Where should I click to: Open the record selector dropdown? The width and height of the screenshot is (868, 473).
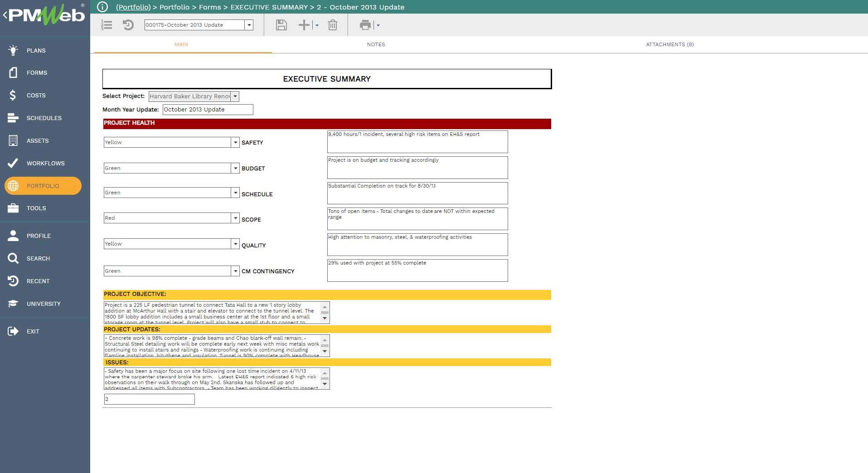tap(250, 25)
